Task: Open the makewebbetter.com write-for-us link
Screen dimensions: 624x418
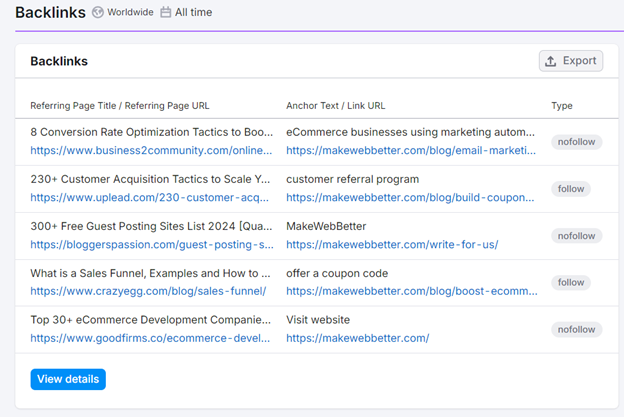Action: [392, 244]
